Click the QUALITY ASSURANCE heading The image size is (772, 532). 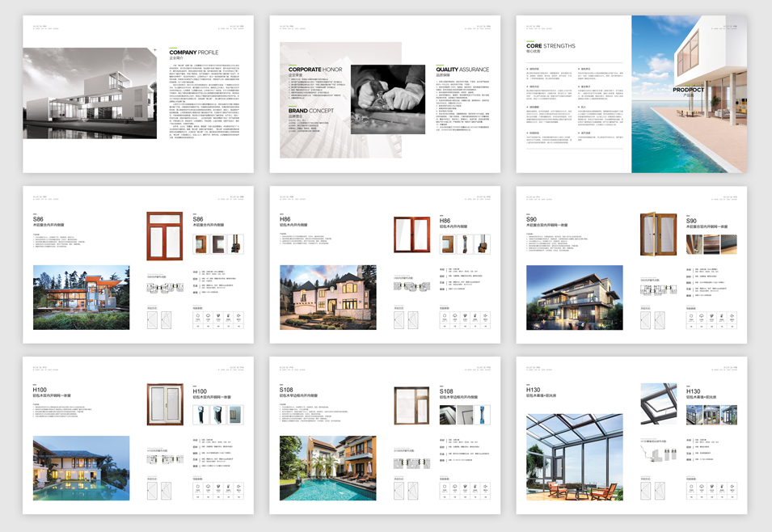pyautogui.click(x=462, y=70)
